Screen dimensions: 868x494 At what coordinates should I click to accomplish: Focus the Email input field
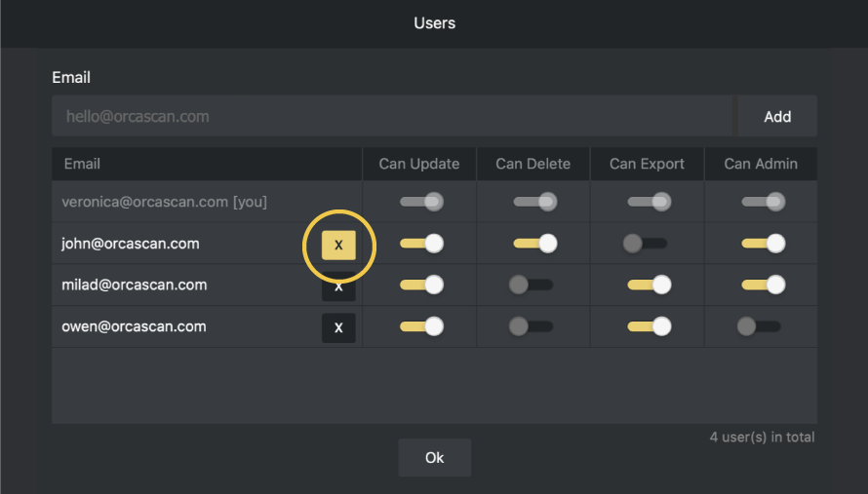392,116
